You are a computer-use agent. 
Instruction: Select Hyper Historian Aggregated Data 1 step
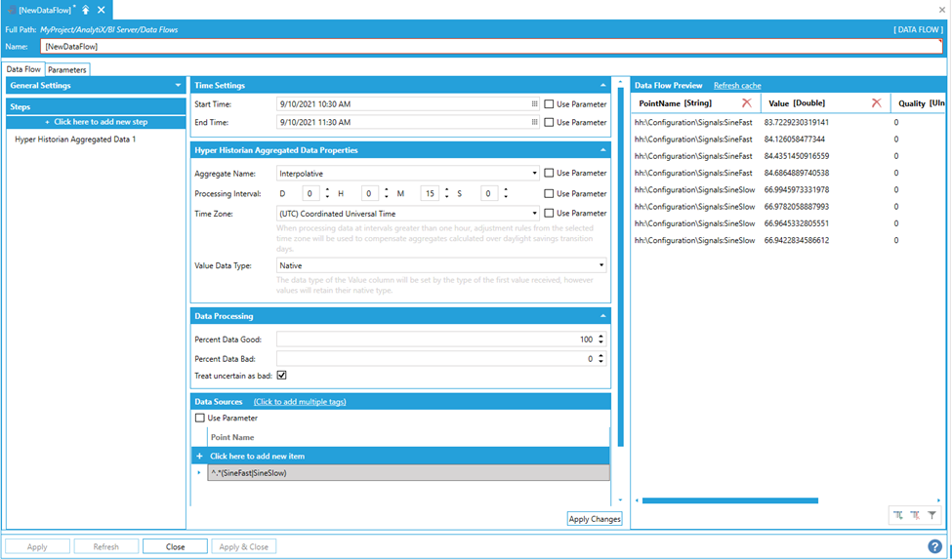tap(75, 140)
